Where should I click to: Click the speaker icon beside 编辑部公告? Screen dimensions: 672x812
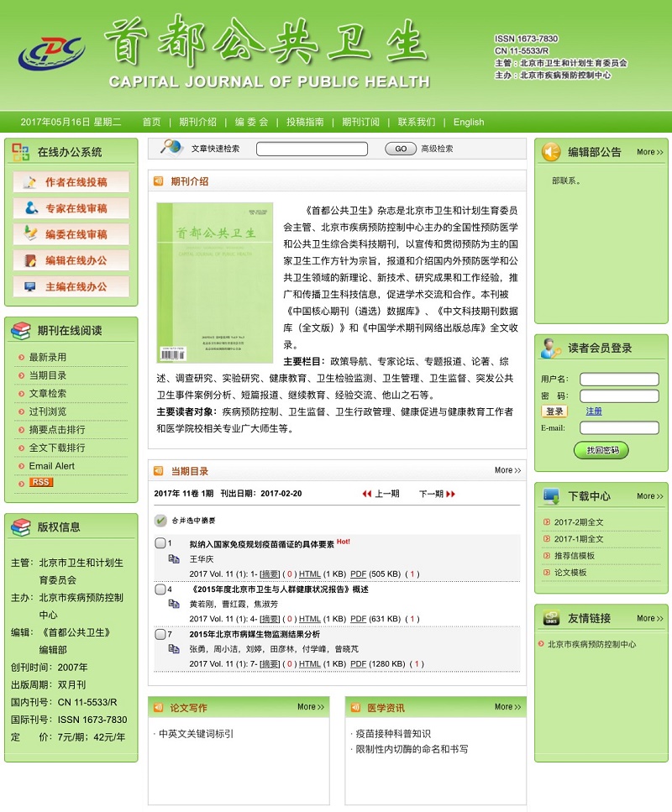tap(551, 152)
